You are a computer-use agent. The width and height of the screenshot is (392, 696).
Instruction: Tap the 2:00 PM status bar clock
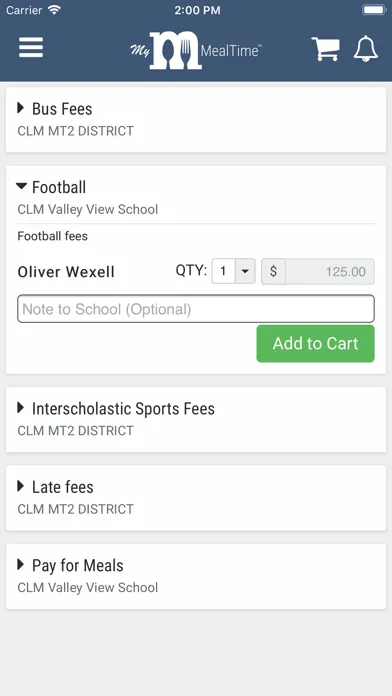click(197, 10)
